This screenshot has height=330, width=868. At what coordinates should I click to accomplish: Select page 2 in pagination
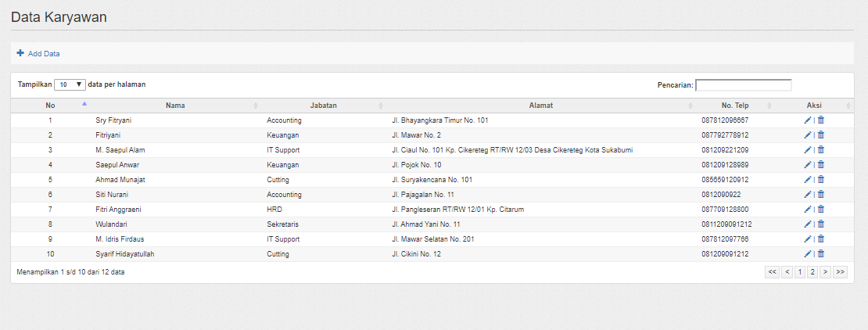pyautogui.click(x=812, y=272)
